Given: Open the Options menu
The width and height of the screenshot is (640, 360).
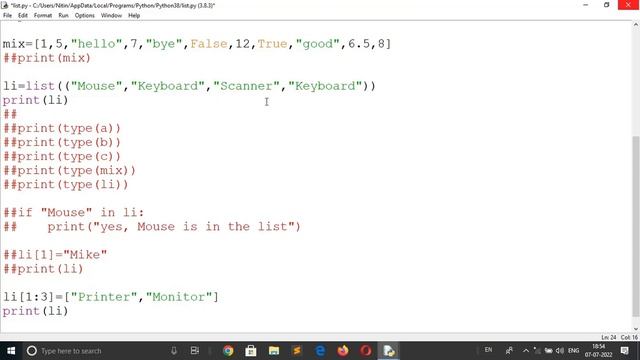Looking at the screenshot, I should pyautogui.click(x=84, y=16).
